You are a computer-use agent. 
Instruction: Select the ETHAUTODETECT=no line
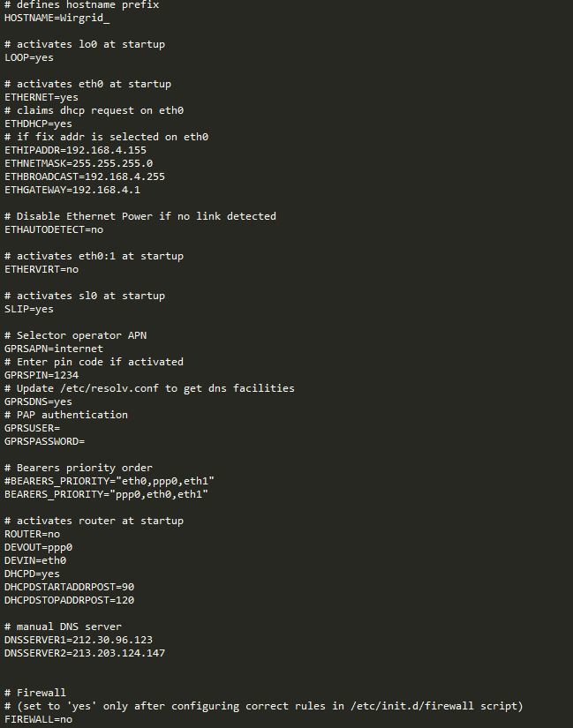[x=54, y=229]
